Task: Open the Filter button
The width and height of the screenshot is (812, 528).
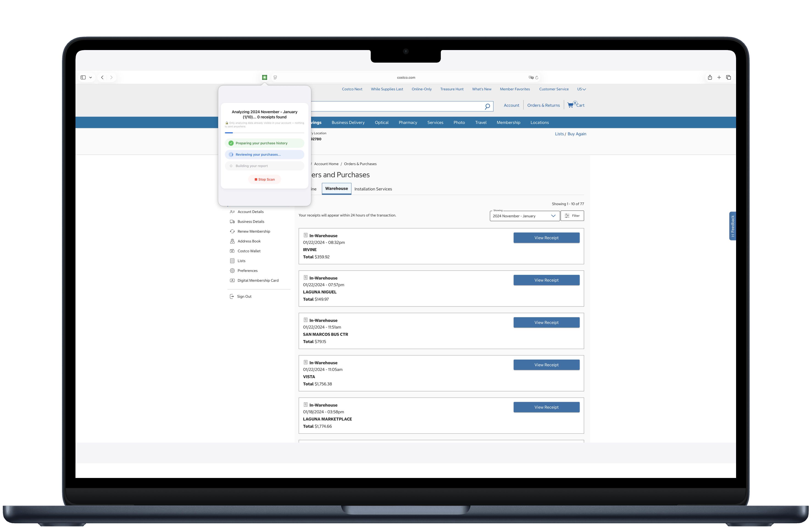Action: tap(572, 216)
